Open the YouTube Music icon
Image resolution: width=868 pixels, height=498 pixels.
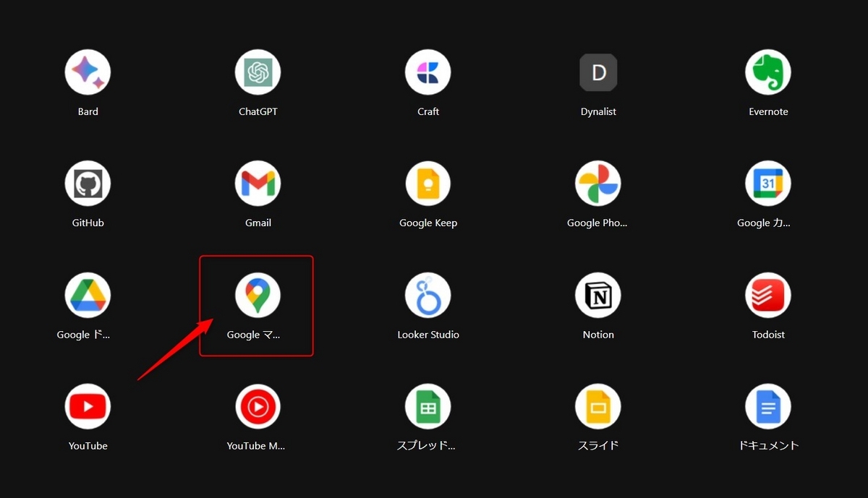click(258, 407)
